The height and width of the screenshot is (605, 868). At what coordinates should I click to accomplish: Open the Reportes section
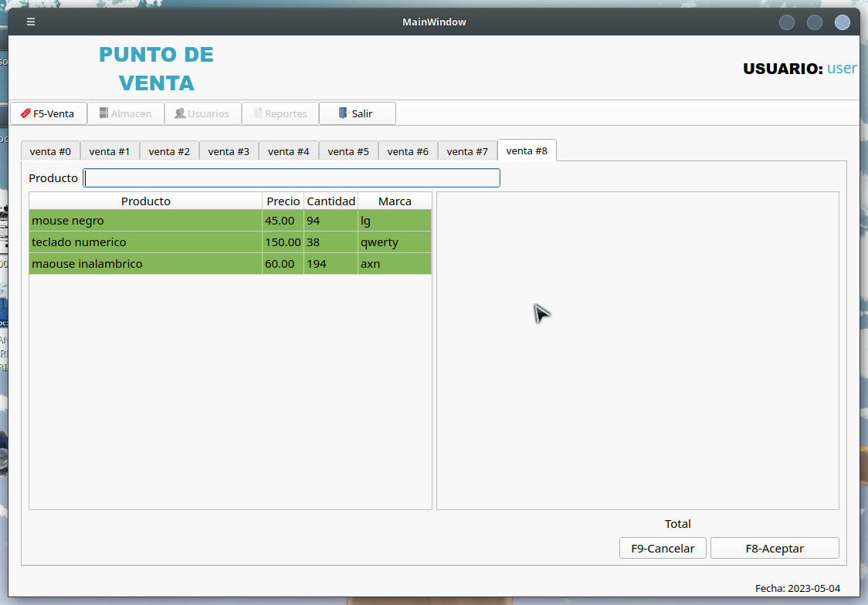click(x=280, y=113)
